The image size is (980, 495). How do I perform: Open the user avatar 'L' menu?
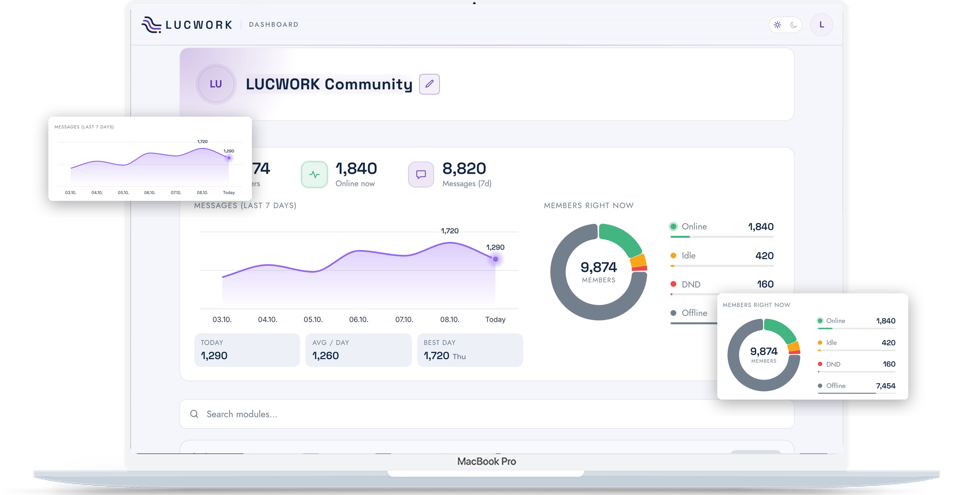pos(822,25)
